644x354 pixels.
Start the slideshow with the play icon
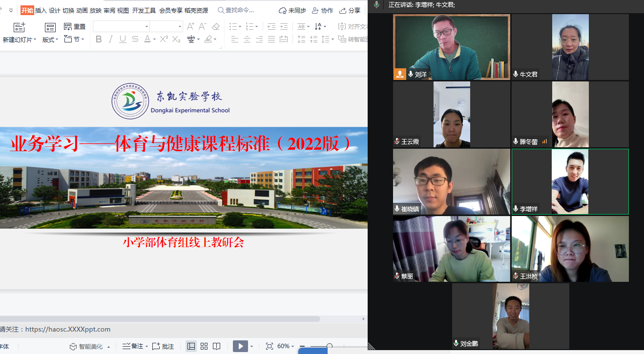click(x=240, y=346)
